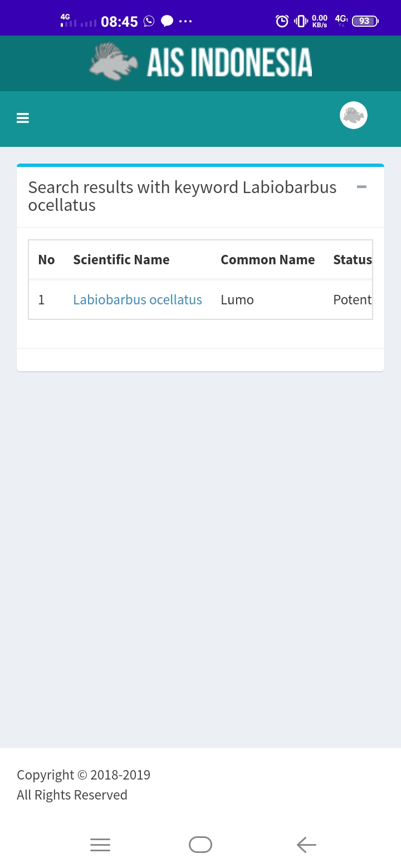Open Labiobarbus ocellatus species link
Viewport: 401px width, 868px height.
(138, 300)
